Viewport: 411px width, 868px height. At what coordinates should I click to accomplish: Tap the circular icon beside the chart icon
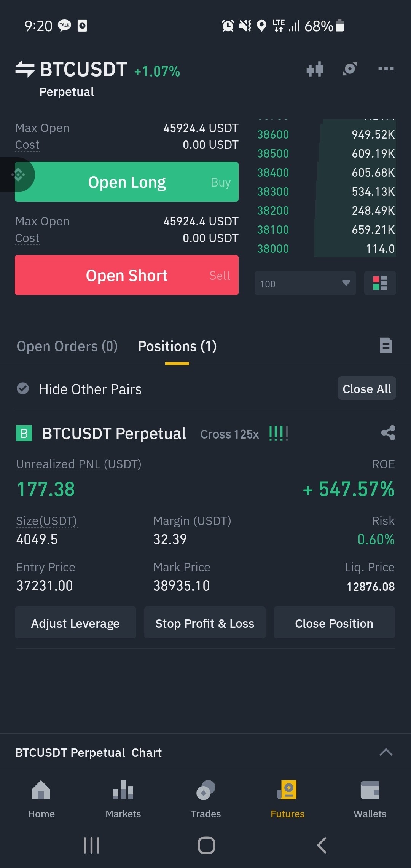[350, 69]
